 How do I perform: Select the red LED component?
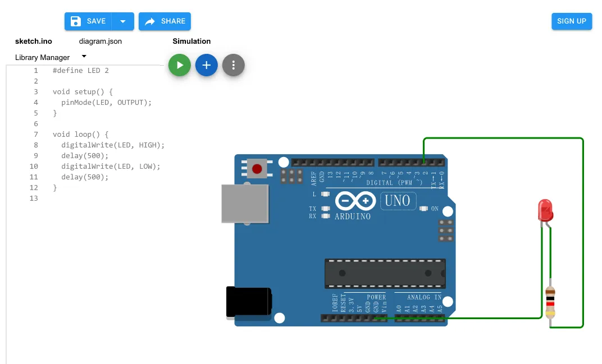coord(546,210)
